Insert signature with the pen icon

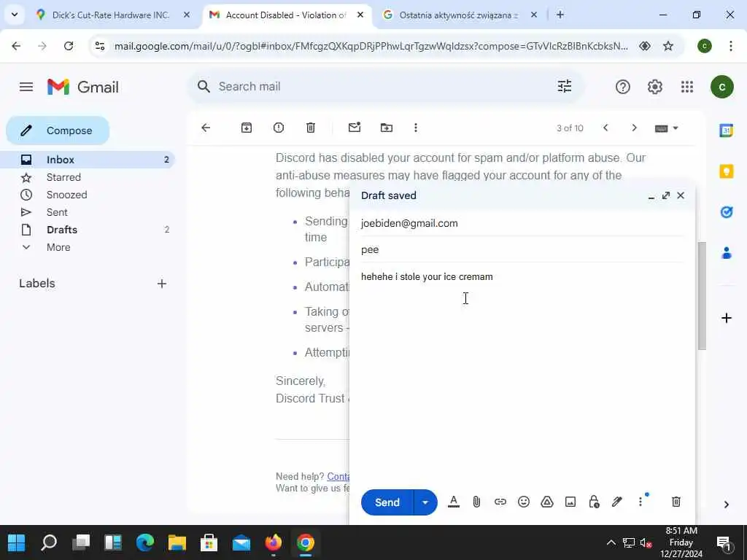[x=617, y=502]
